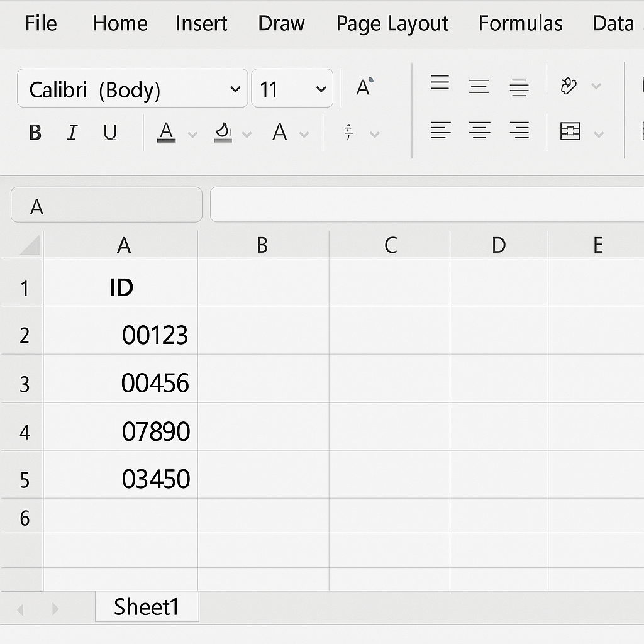Open the Calibri (Body) font name dropdown

tap(132, 89)
